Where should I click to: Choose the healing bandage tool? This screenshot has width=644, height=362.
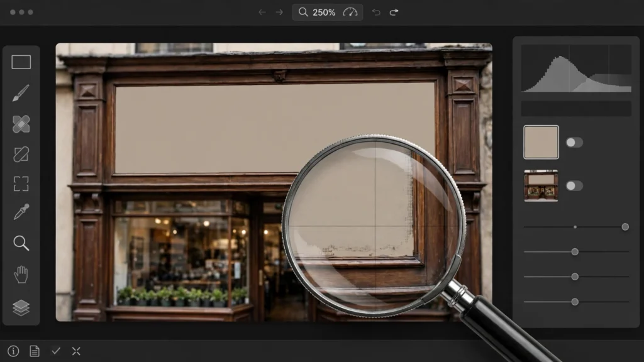(21, 124)
